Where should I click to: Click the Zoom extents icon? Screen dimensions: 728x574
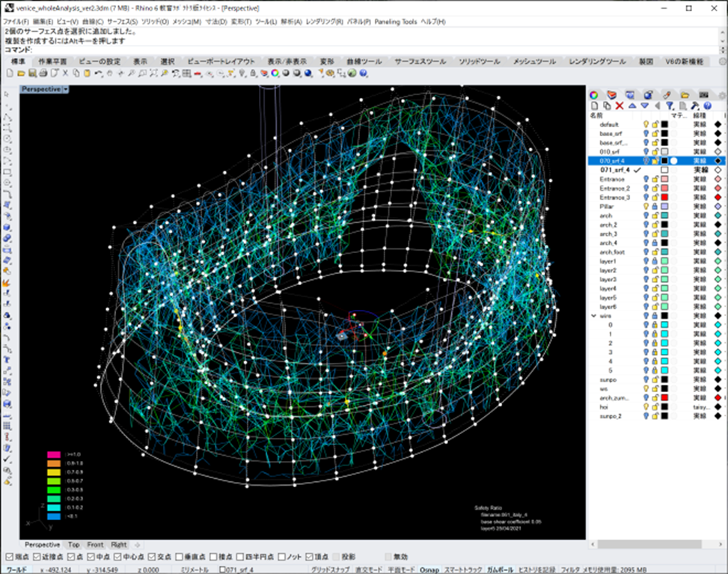(153, 73)
